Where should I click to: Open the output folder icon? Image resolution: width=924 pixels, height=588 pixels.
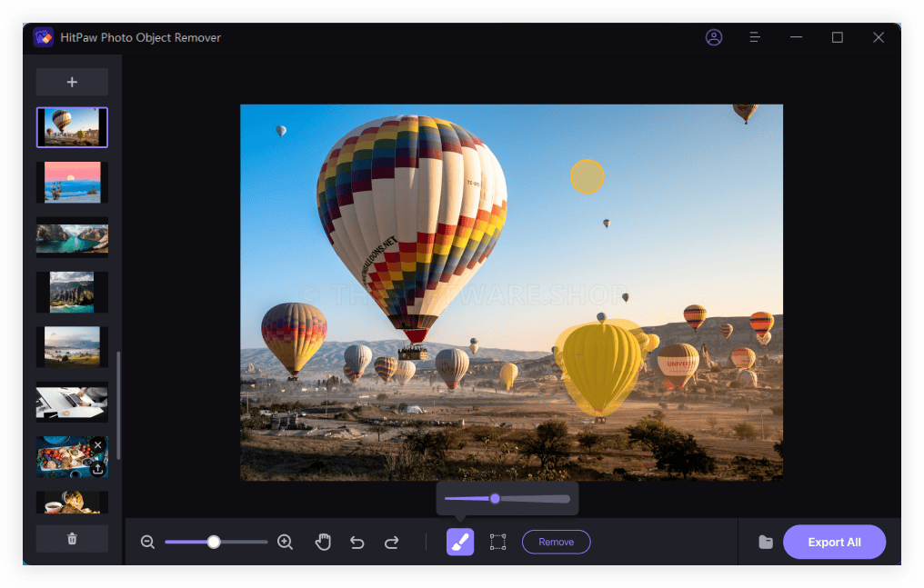766,542
